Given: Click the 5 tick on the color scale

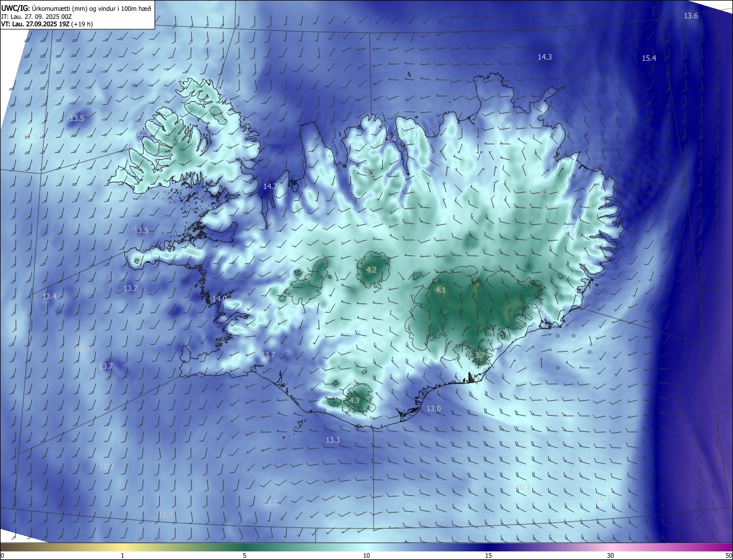Looking at the screenshot, I should click(x=245, y=555).
